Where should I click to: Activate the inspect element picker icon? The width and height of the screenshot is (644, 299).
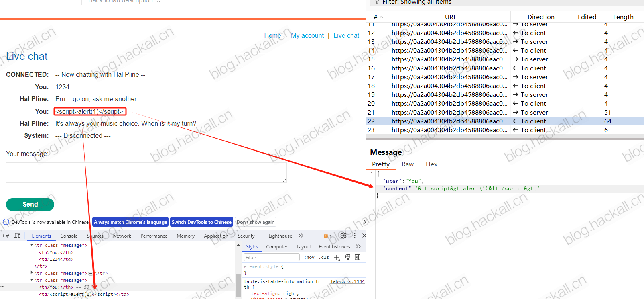point(6,236)
